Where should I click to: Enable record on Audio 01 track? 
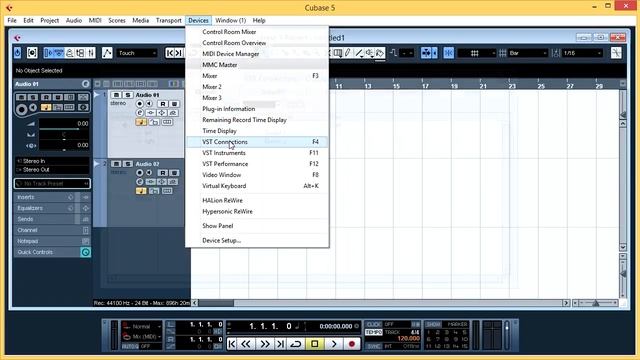pos(140,104)
